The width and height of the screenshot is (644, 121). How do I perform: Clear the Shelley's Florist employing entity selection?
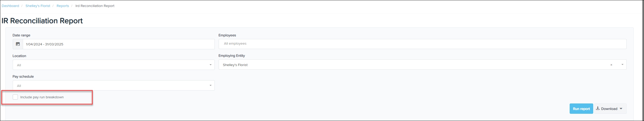(611, 65)
